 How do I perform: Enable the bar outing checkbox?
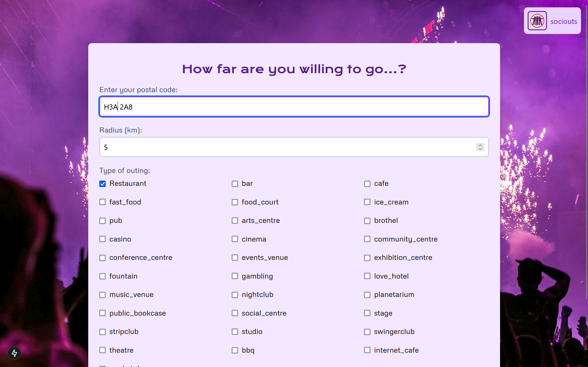[x=235, y=184]
